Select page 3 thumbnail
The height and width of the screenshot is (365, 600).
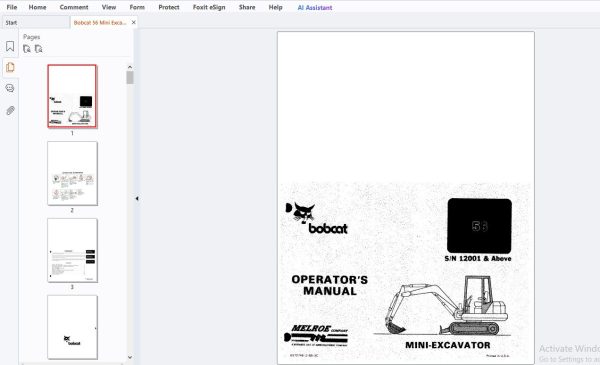pyautogui.click(x=72, y=250)
